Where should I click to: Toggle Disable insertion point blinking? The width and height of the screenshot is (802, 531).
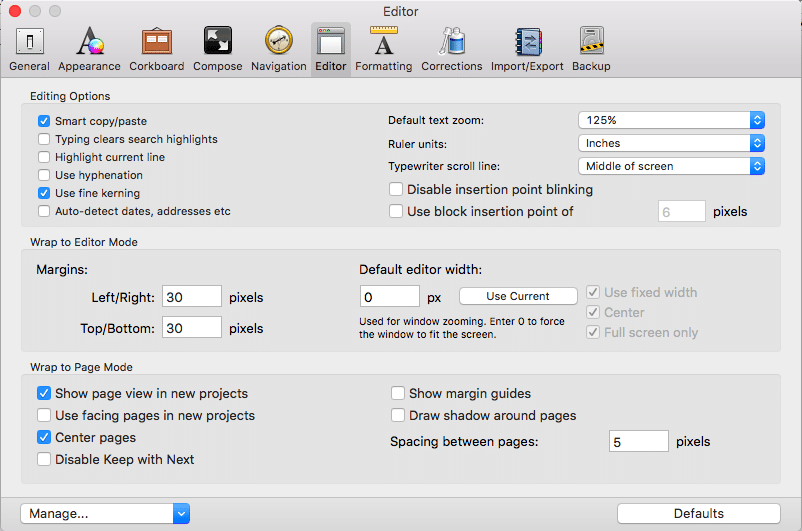click(x=396, y=189)
